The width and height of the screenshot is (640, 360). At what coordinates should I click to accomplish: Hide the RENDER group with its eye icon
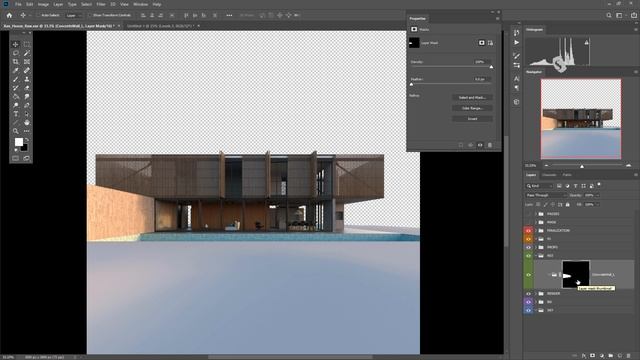click(x=528, y=294)
